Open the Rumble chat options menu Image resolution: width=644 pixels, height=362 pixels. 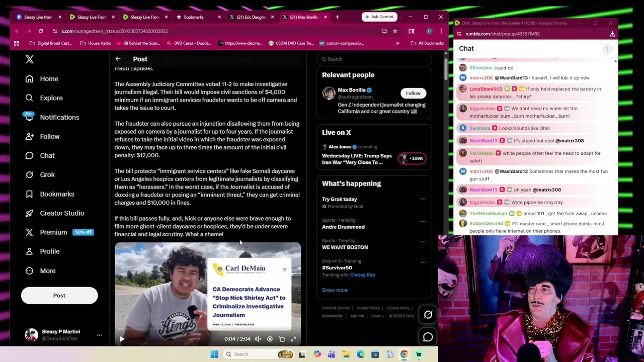pos(607,49)
